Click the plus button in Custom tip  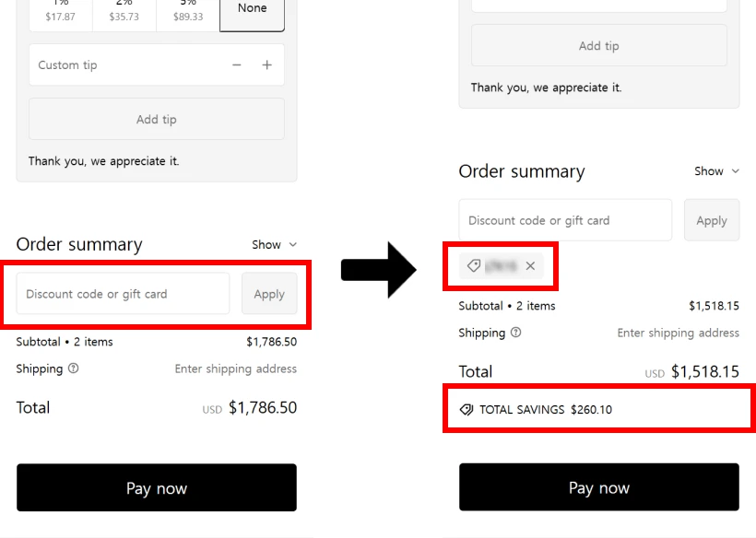[267, 65]
